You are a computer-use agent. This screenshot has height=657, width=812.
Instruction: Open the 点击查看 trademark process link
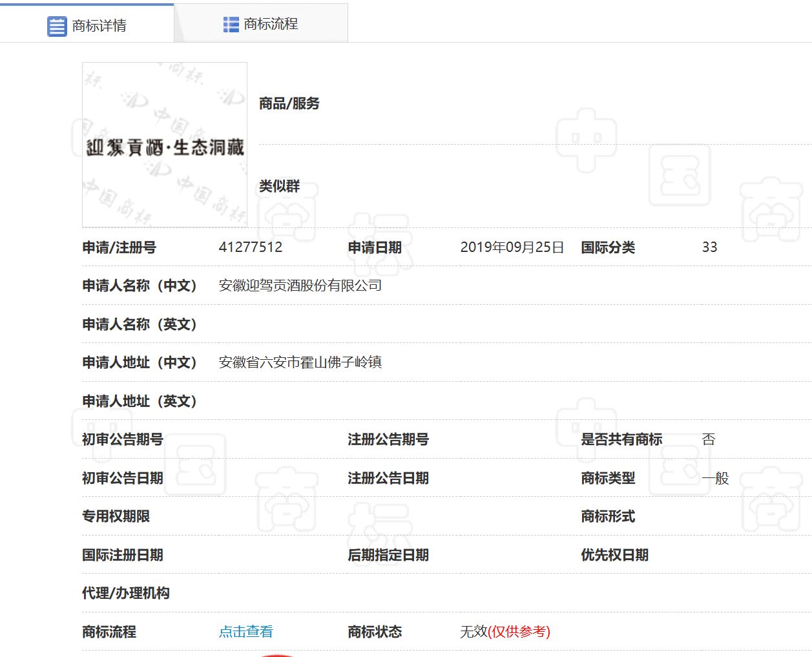[245, 632]
